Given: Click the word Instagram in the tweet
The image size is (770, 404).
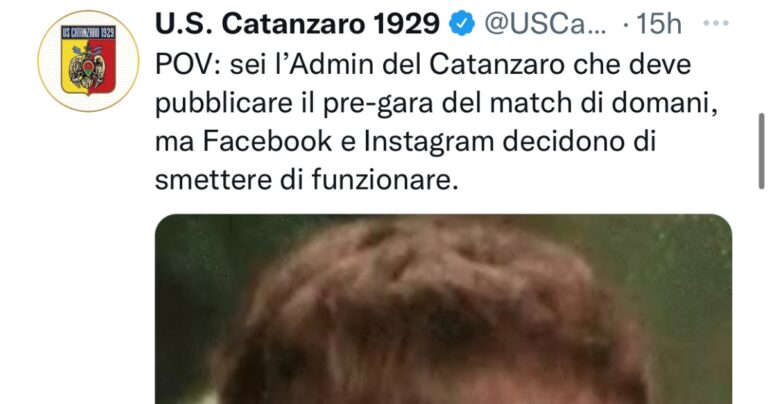Looking at the screenshot, I should point(429,142).
